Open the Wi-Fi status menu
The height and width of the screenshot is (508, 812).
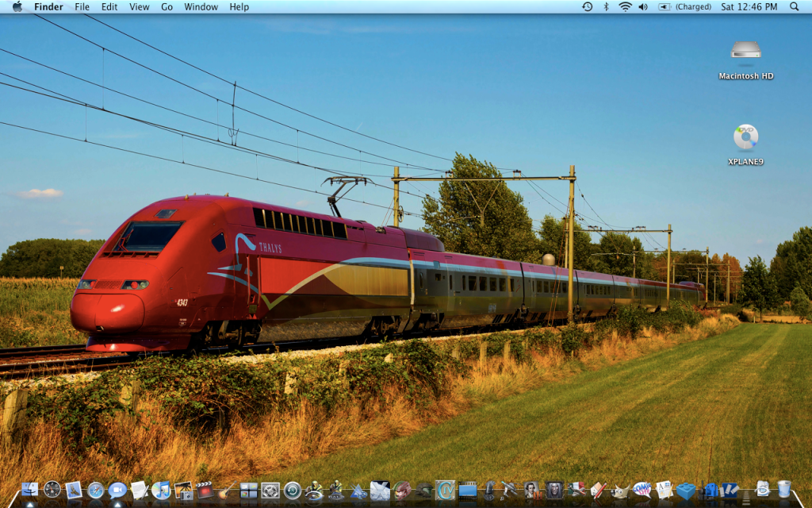pyautogui.click(x=625, y=6)
